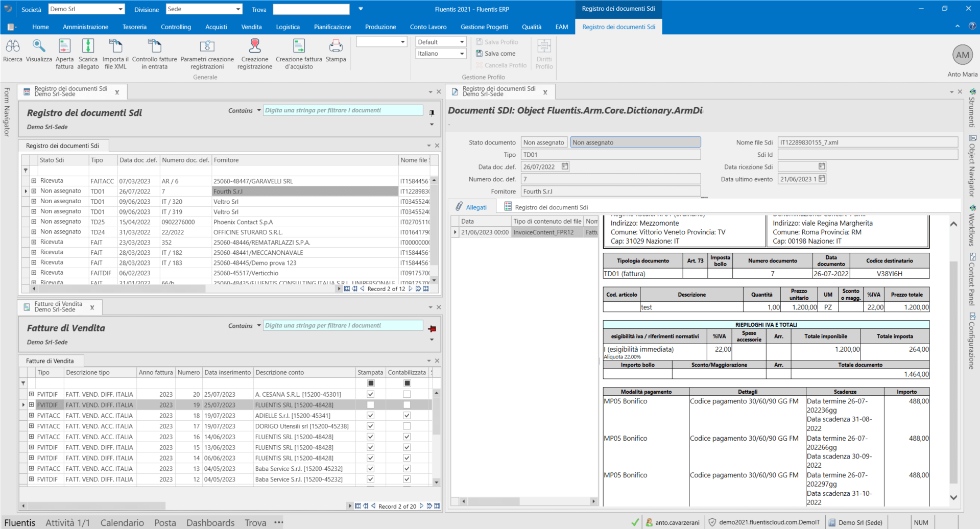Open the Amministrazione menu
This screenshot has width=980, height=529.
pyautogui.click(x=85, y=27)
